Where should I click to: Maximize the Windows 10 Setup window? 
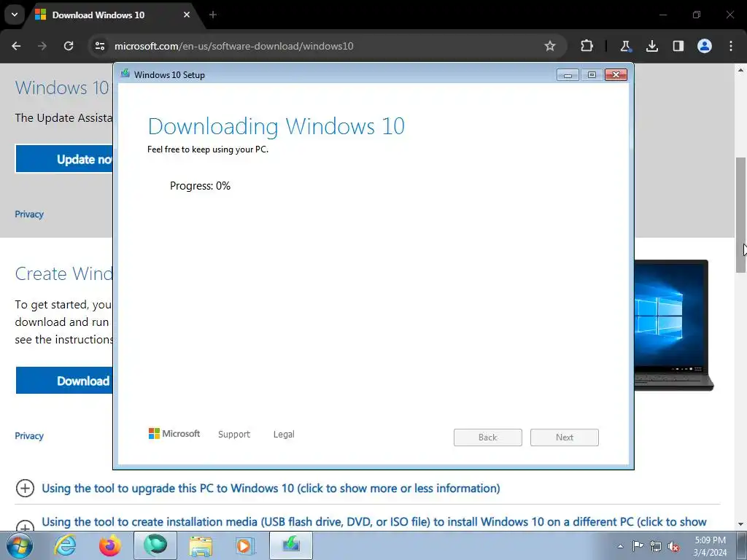click(592, 75)
